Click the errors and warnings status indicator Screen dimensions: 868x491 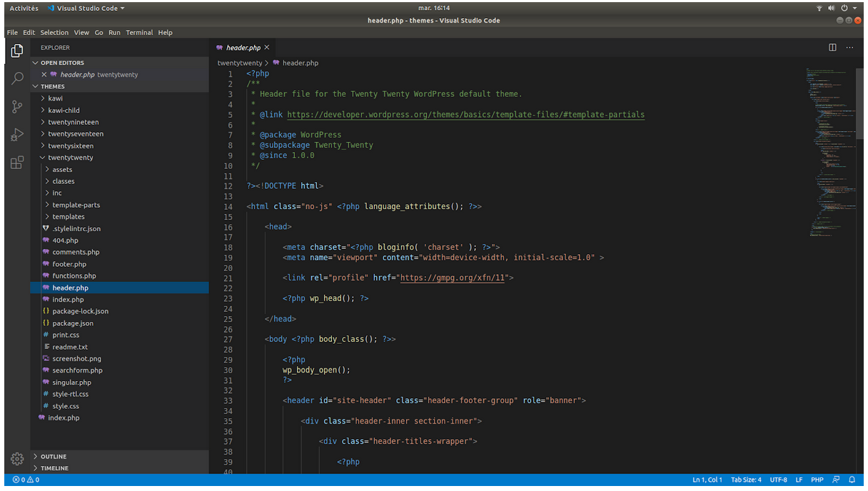(x=26, y=480)
